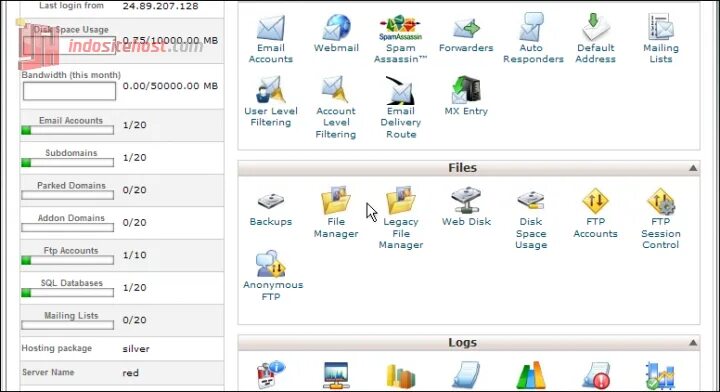Screen dimensions: 720x392
Task: Open Legacy File Manager
Action: coord(400,200)
